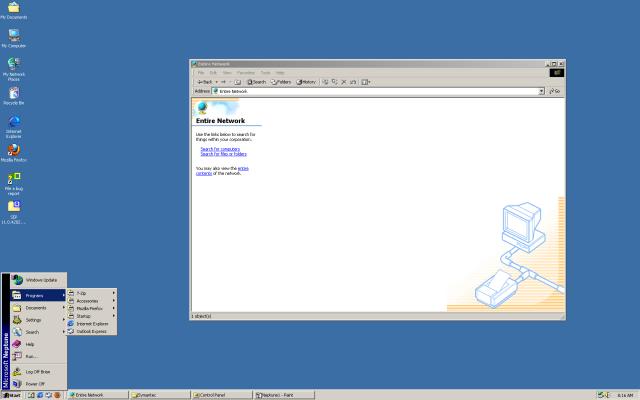Click the system tray clock
The height and width of the screenshot is (400, 640).
[x=625, y=396]
